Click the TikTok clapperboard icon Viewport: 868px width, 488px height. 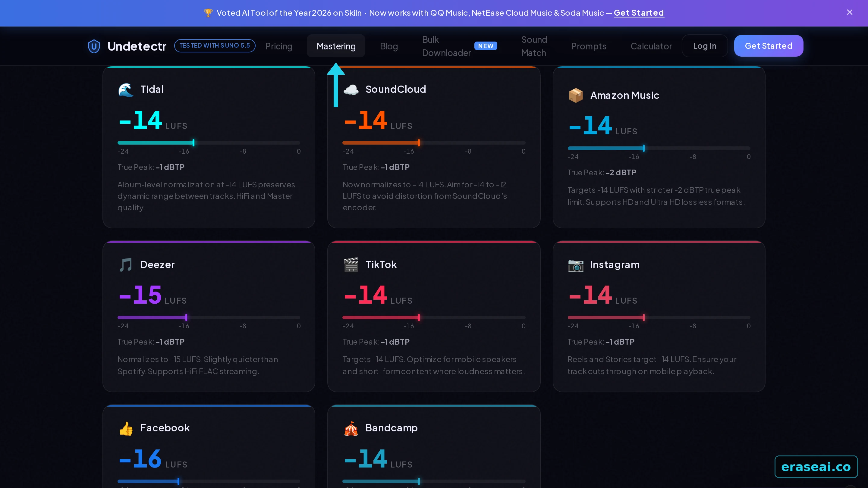click(x=351, y=265)
